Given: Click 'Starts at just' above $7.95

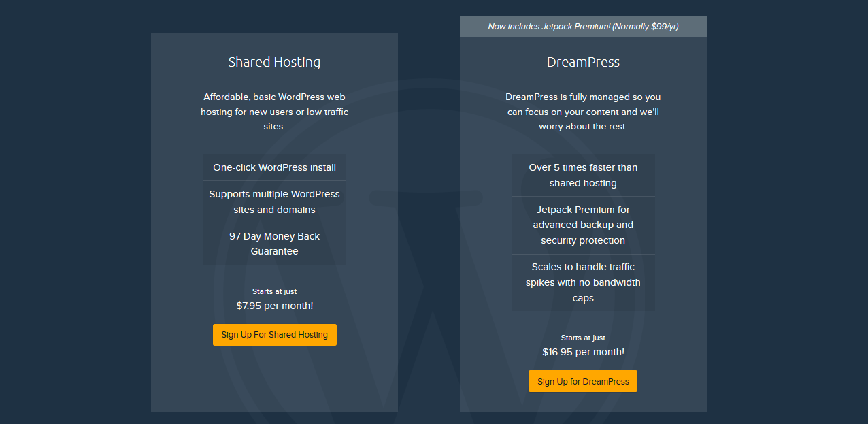Looking at the screenshot, I should 274,291.
